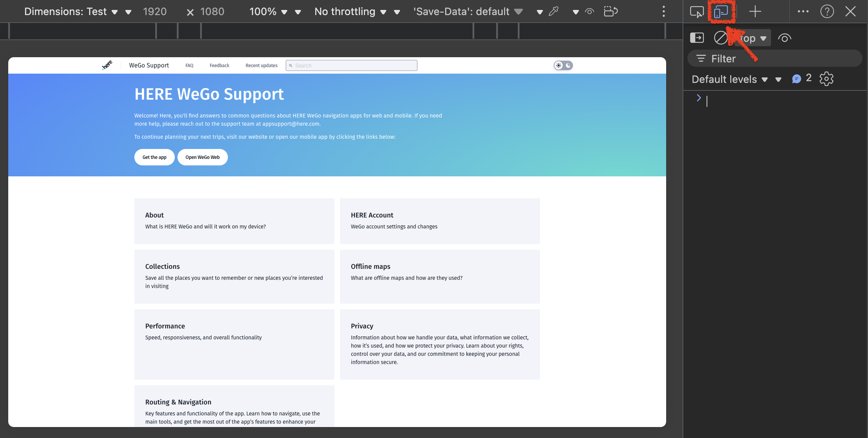Open the Default levels dropdown
This screenshot has width=868, height=438.
pyautogui.click(x=730, y=79)
